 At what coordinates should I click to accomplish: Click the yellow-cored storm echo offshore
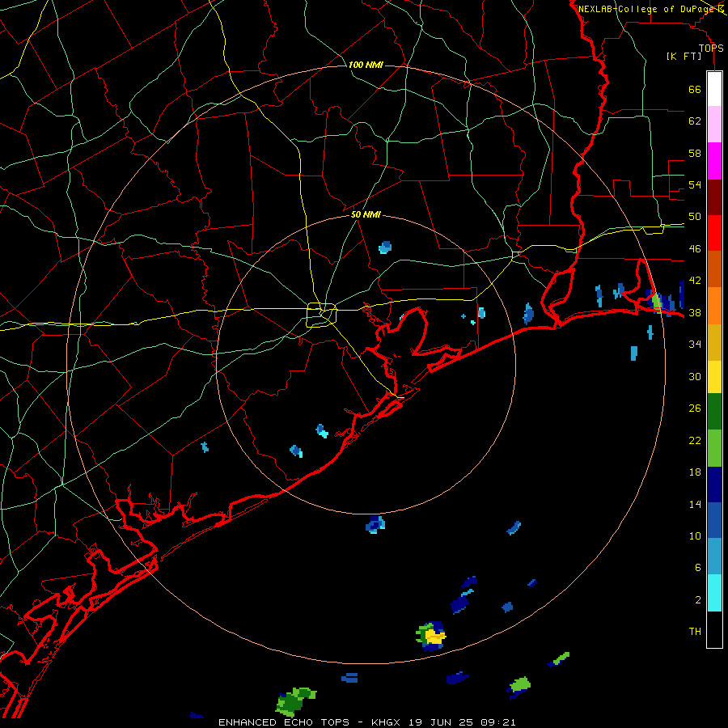pyautogui.click(x=431, y=636)
